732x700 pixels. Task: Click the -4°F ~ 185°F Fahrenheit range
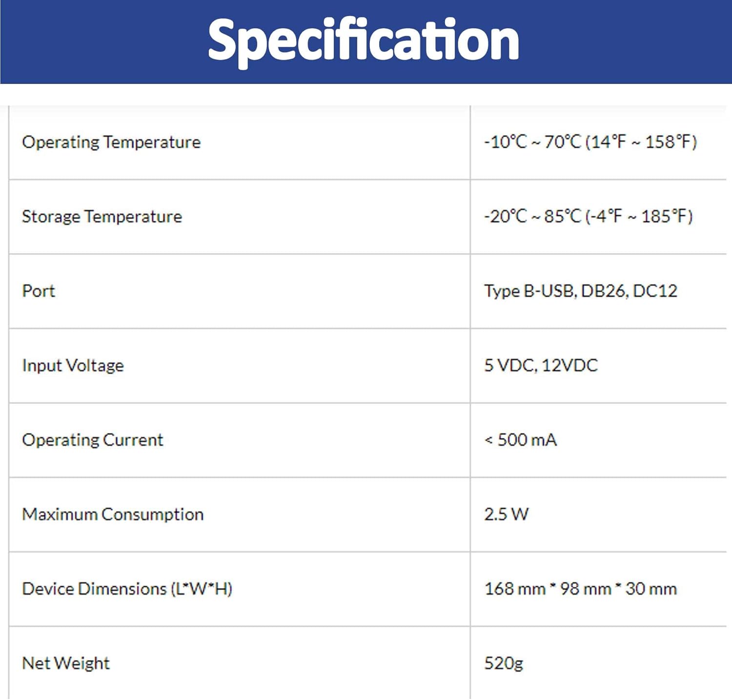(x=639, y=216)
